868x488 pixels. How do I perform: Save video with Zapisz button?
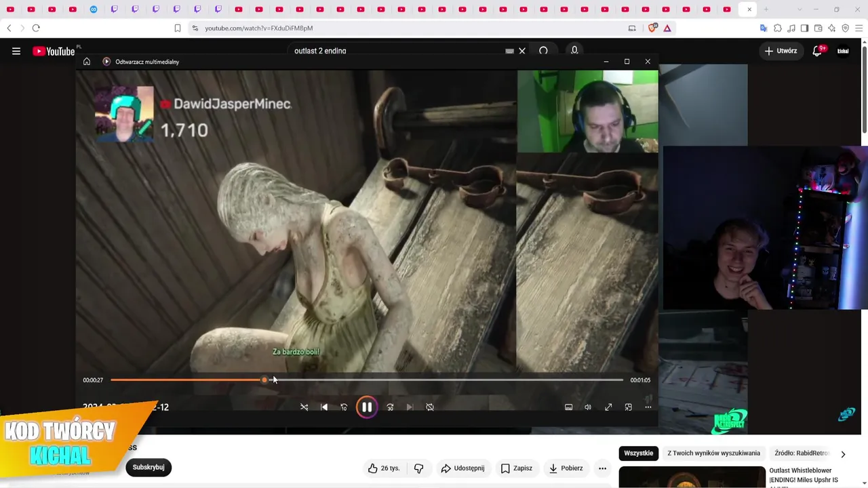point(516,468)
